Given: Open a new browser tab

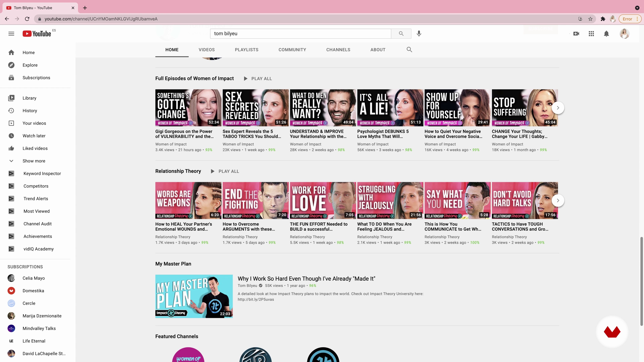Looking at the screenshot, I should click(x=85, y=8).
